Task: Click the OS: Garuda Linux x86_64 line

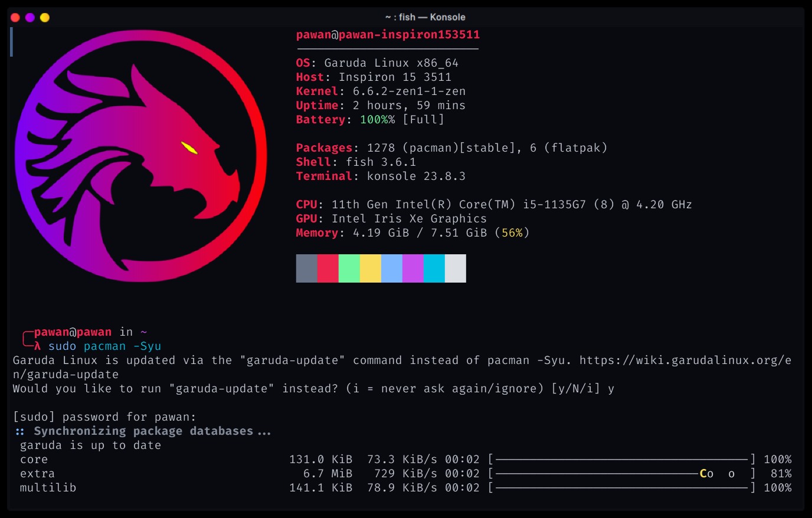Action: pos(377,63)
